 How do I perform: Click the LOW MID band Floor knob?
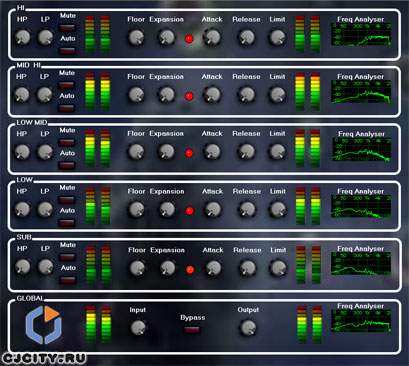coord(136,152)
